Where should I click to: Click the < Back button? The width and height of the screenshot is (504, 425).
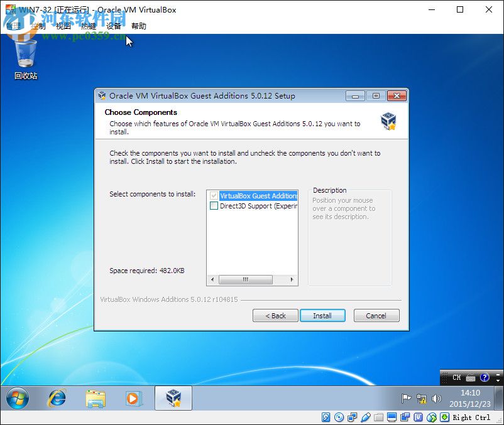click(x=275, y=316)
